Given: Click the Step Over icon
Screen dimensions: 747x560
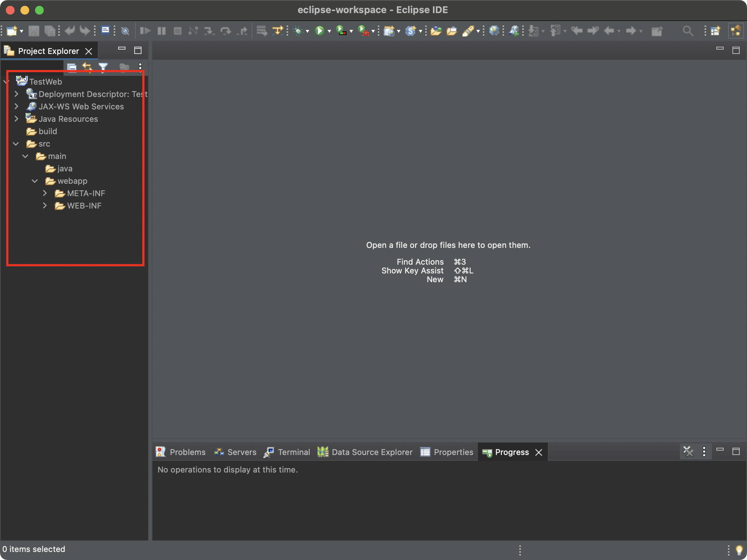Looking at the screenshot, I should pos(226,31).
